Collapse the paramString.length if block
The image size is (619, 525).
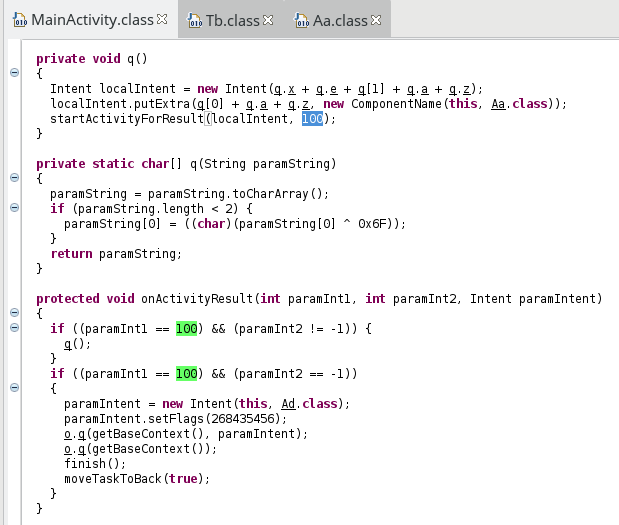pos(15,208)
